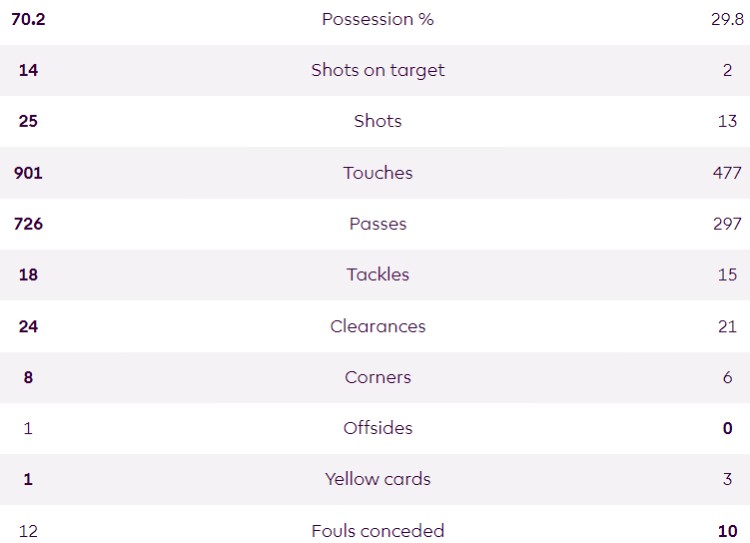
Task: Click away fouls conceded value 10
Action: tap(727, 531)
